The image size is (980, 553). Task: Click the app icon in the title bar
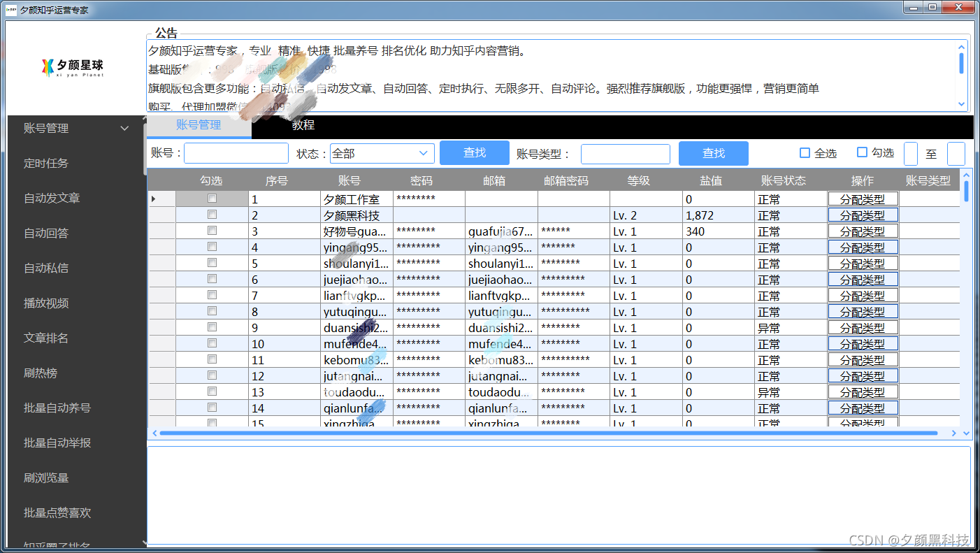pyautogui.click(x=10, y=10)
